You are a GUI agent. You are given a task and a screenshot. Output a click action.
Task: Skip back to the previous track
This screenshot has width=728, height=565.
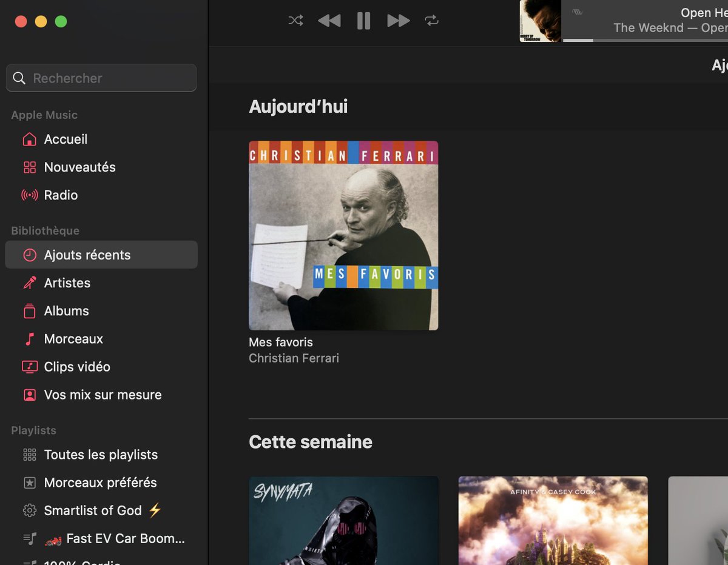tap(329, 20)
